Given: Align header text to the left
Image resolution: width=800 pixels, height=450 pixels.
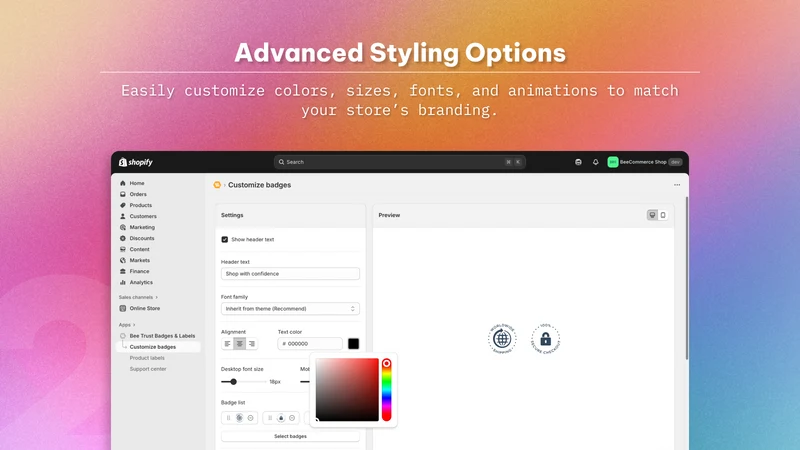Looking at the screenshot, I should (x=228, y=344).
